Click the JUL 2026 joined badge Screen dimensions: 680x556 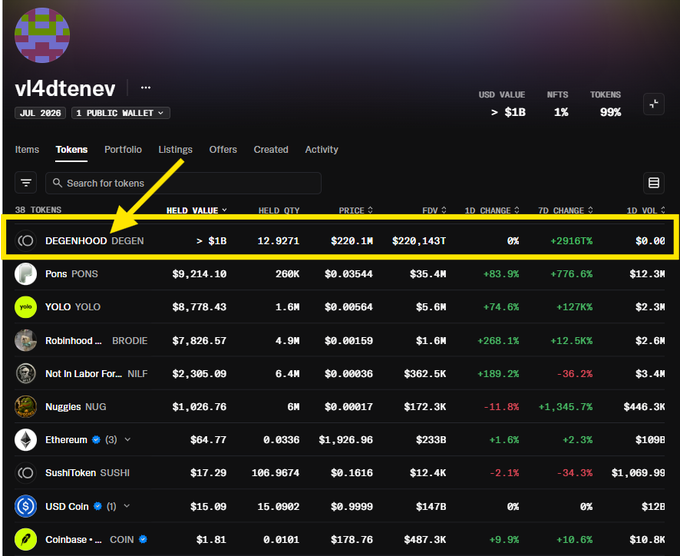pyautogui.click(x=40, y=113)
